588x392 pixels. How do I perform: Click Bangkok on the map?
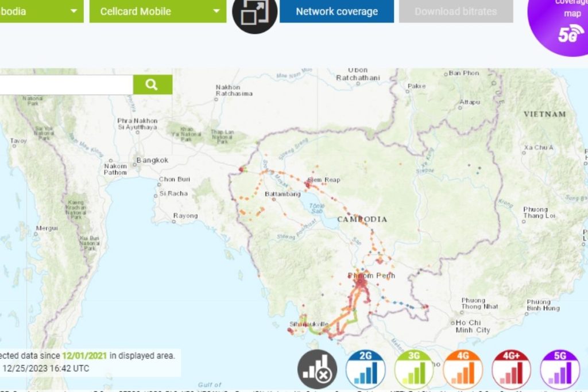point(152,160)
